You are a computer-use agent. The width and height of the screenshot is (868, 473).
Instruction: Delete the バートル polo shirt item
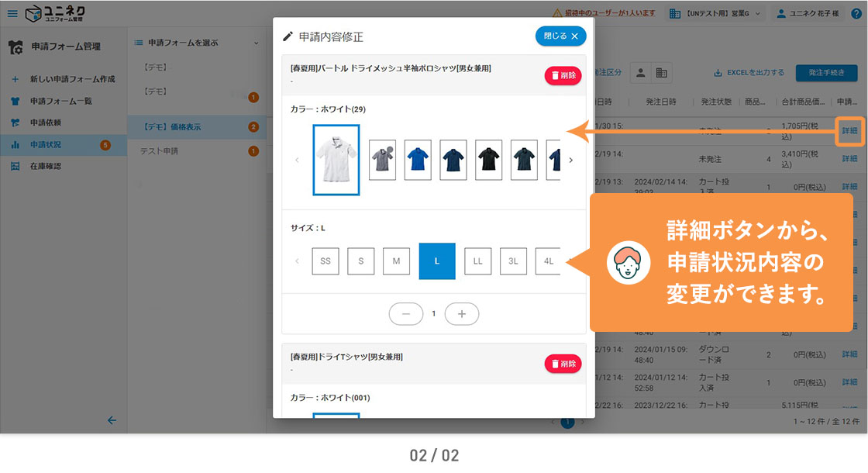point(563,75)
